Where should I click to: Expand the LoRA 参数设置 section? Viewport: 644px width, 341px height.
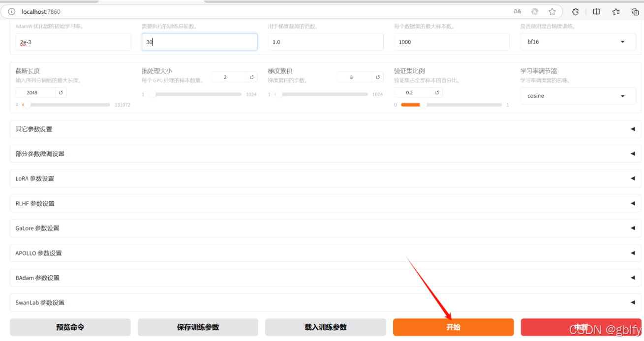[x=326, y=178]
